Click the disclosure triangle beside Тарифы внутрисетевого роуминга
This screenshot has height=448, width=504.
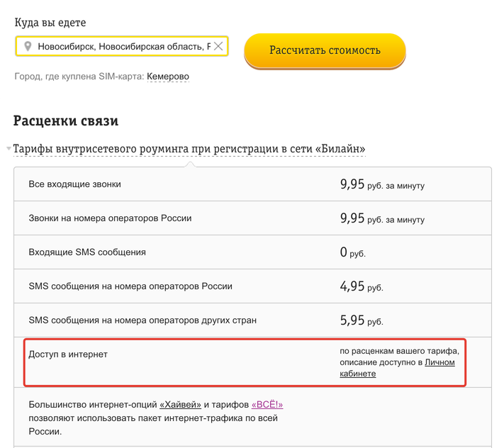click(x=9, y=148)
